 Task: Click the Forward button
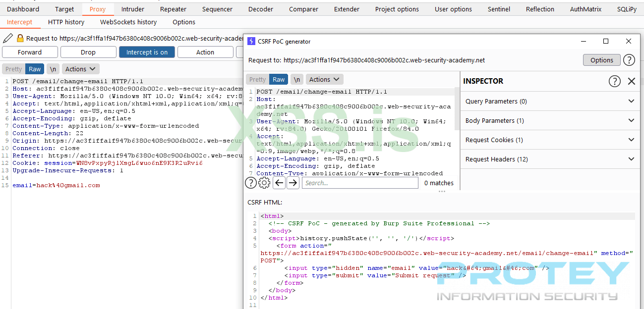(30, 52)
